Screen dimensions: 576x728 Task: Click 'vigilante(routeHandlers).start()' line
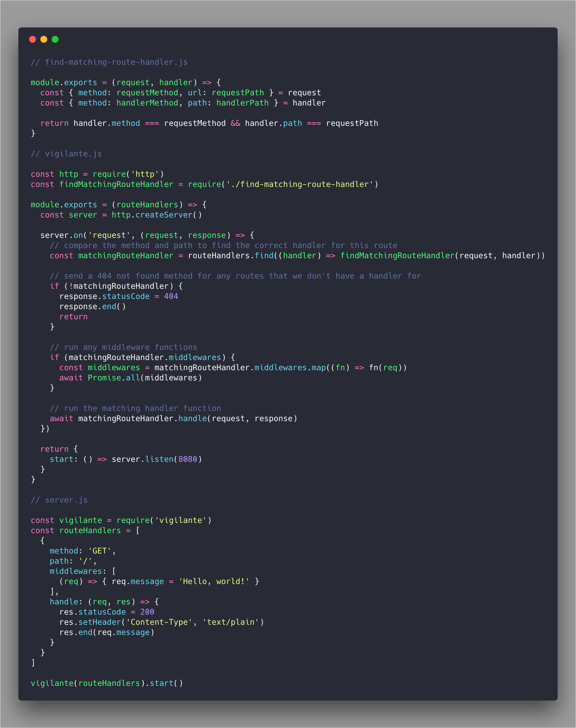coord(107,683)
